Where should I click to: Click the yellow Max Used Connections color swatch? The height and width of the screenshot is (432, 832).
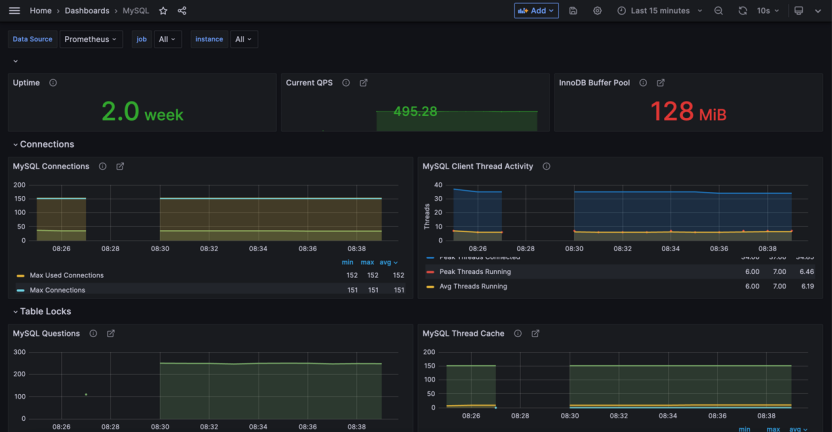(21, 276)
